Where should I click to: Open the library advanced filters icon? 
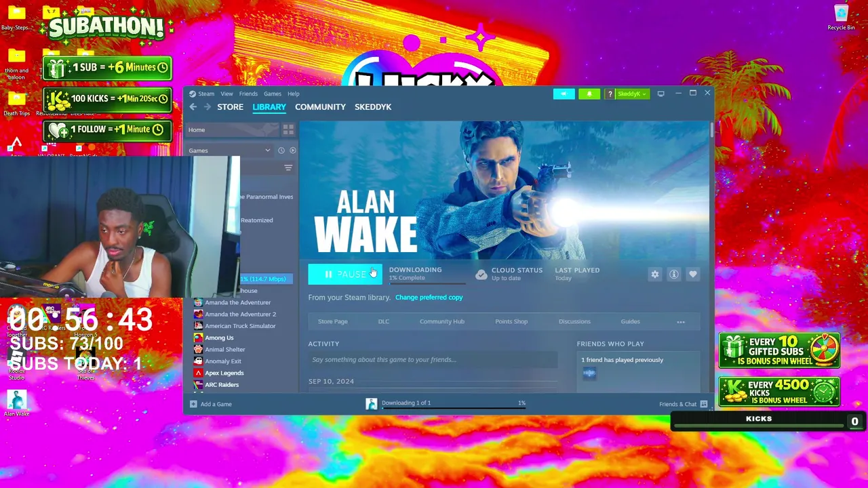288,167
